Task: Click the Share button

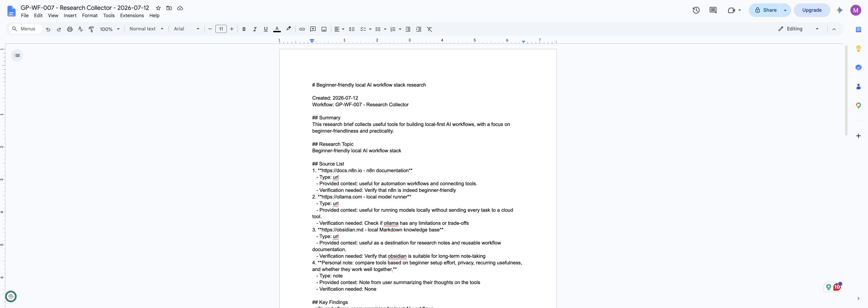Action: click(x=765, y=10)
